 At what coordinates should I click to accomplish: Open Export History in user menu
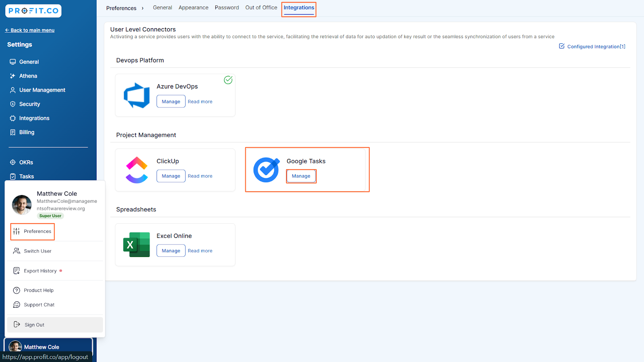37,271
